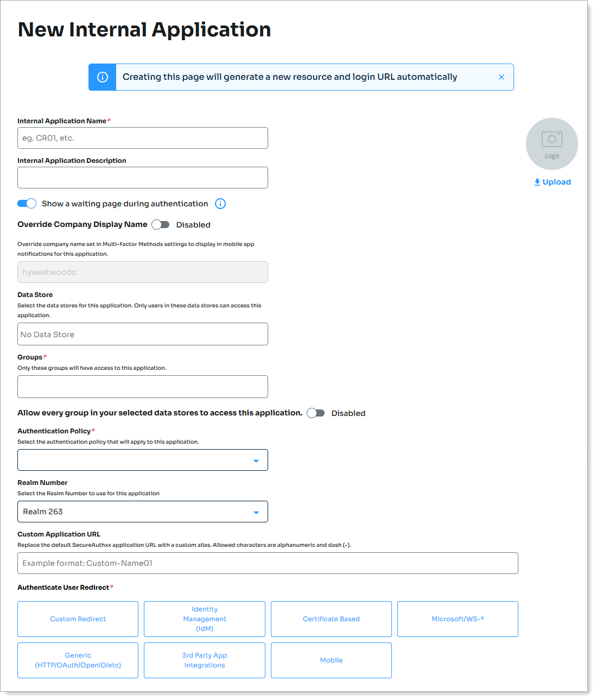This screenshot has width=596, height=700.
Task: Click the Internal Application Name field
Action: [x=143, y=138]
